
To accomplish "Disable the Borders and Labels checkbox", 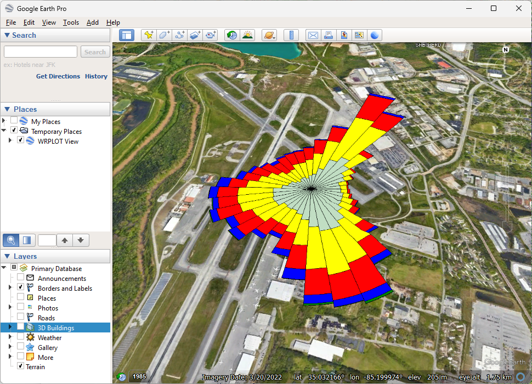I will (x=20, y=287).
